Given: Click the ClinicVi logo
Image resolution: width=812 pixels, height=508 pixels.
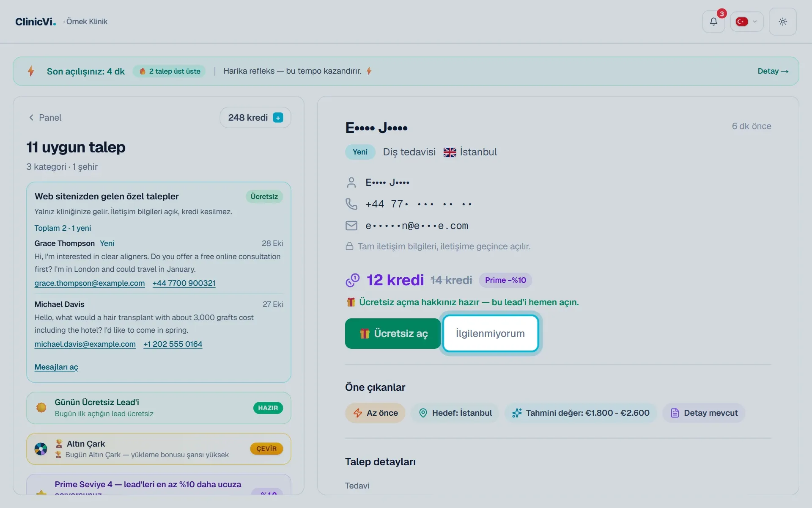Looking at the screenshot, I should tap(36, 22).
